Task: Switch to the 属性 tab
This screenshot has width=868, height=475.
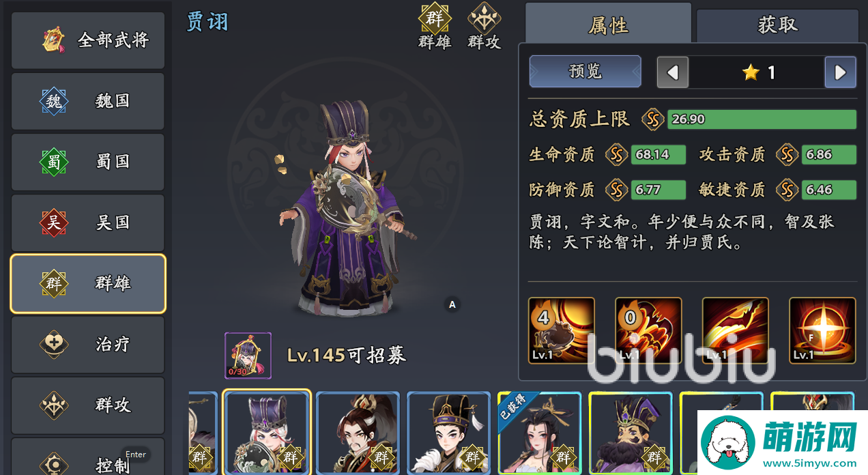Action: click(x=608, y=25)
